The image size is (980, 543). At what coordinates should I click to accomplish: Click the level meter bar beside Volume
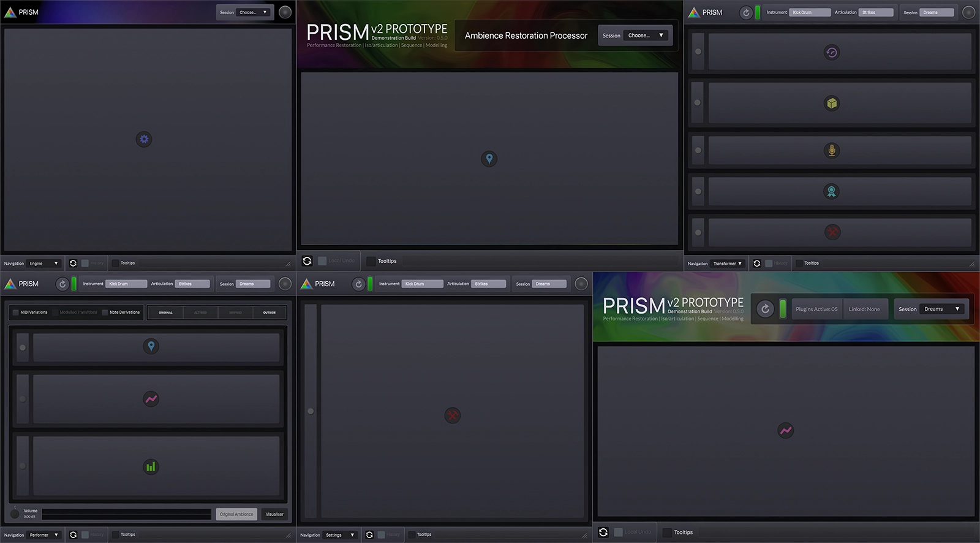126,514
